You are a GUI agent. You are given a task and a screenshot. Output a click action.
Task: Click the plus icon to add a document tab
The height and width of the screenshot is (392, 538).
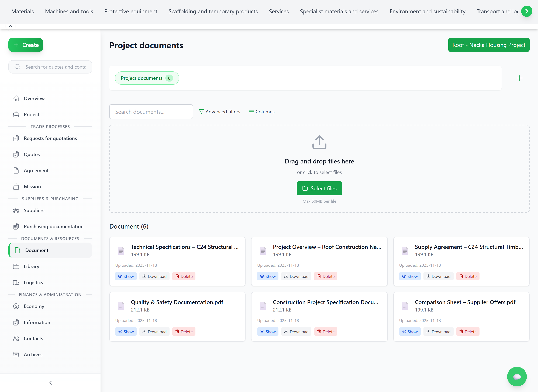(519, 78)
